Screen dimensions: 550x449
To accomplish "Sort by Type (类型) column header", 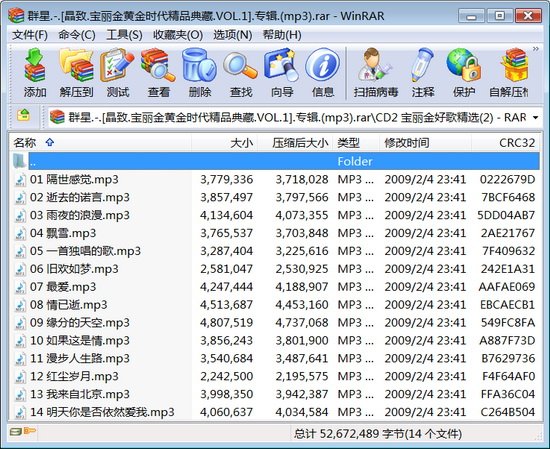I will pyautogui.click(x=356, y=143).
